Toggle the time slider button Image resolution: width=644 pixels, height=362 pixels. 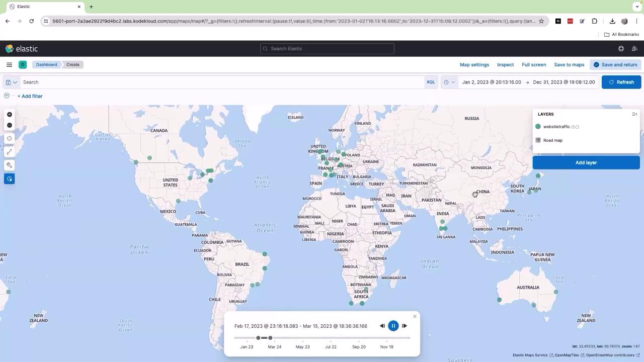[x=9, y=178]
